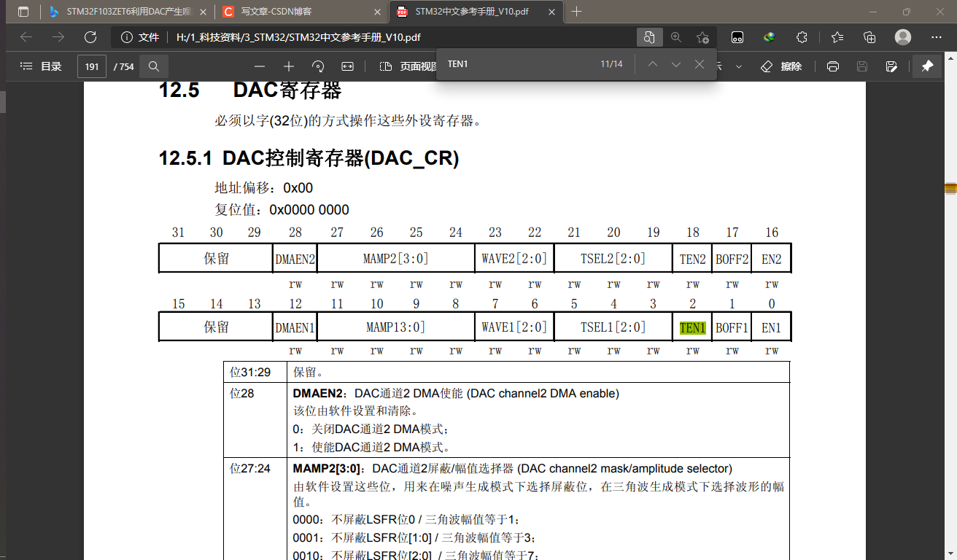Close the 写文章-CSDN博客 tab
Screen dimensions: 957x560
point(377,12)
